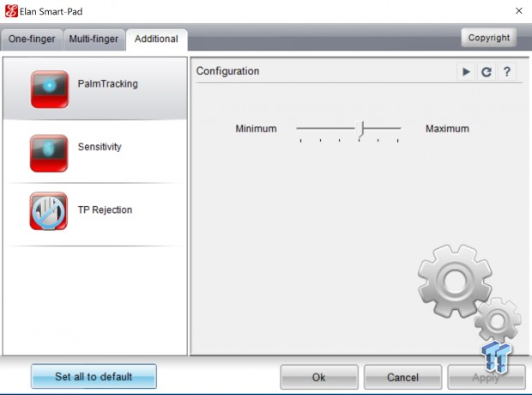This screenshot has width=532, height=395.
Task: Click the PalmTracking slider thumb
Action: tap(361, 129)
